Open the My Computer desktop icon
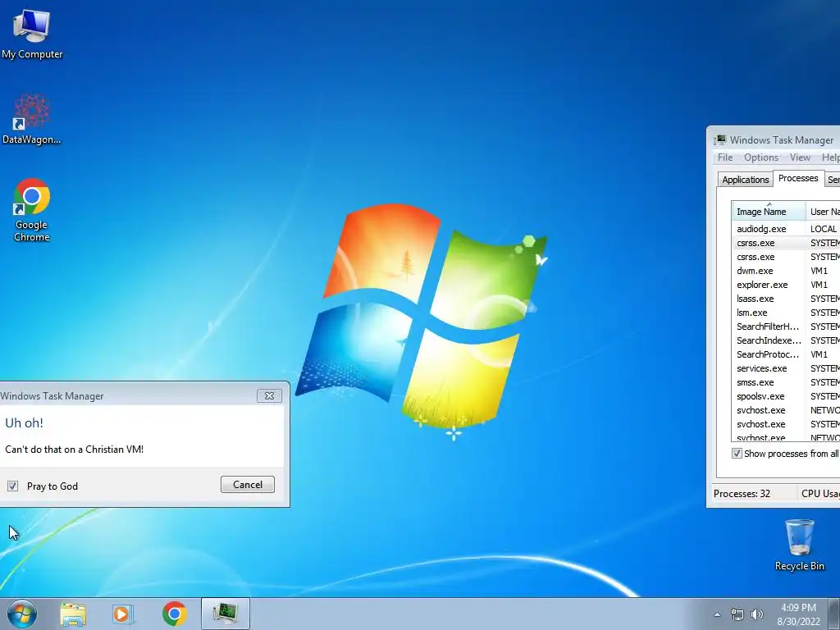The image size is (840, 630). click(32, 33)
